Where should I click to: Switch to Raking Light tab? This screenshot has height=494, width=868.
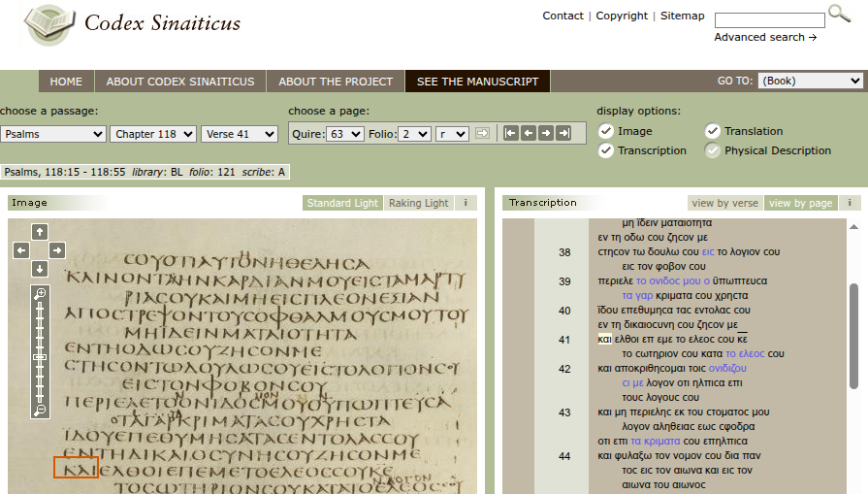[419, 203]
